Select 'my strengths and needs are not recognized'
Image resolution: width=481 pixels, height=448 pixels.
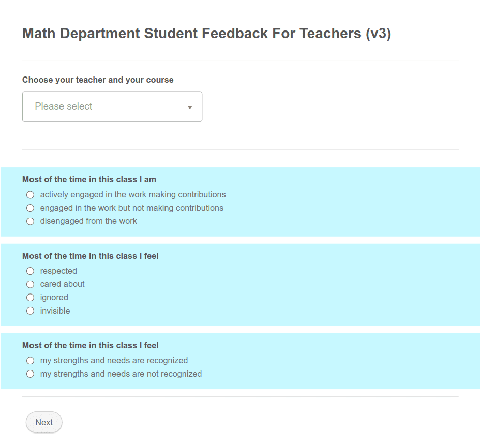tap(30, 374)
